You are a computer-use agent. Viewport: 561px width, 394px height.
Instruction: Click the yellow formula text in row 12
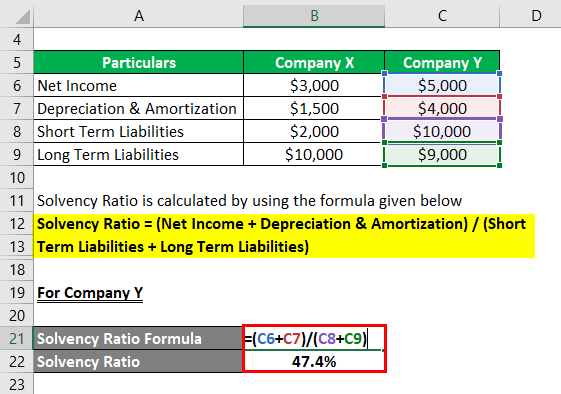281,224
